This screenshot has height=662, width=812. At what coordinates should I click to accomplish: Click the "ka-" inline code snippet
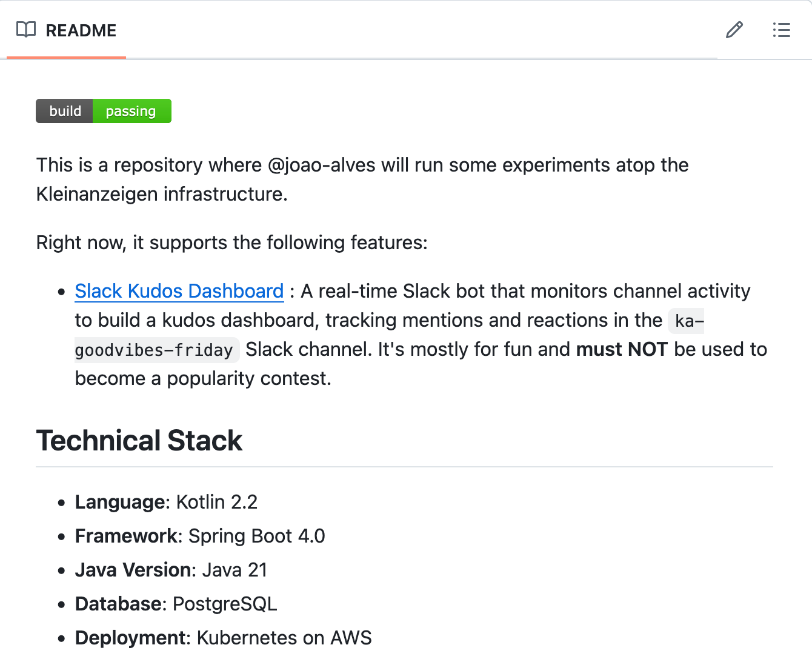click(689, 321)
